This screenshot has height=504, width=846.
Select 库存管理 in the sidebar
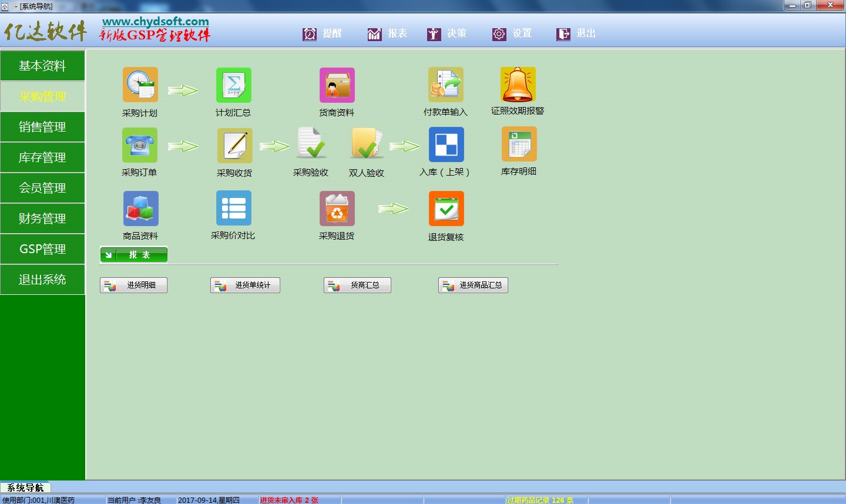click(42, 157)
